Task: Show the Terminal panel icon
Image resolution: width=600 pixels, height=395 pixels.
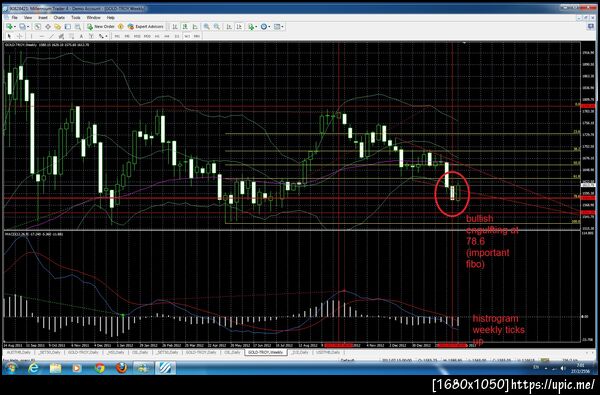Action: click(x=68, y=26)
